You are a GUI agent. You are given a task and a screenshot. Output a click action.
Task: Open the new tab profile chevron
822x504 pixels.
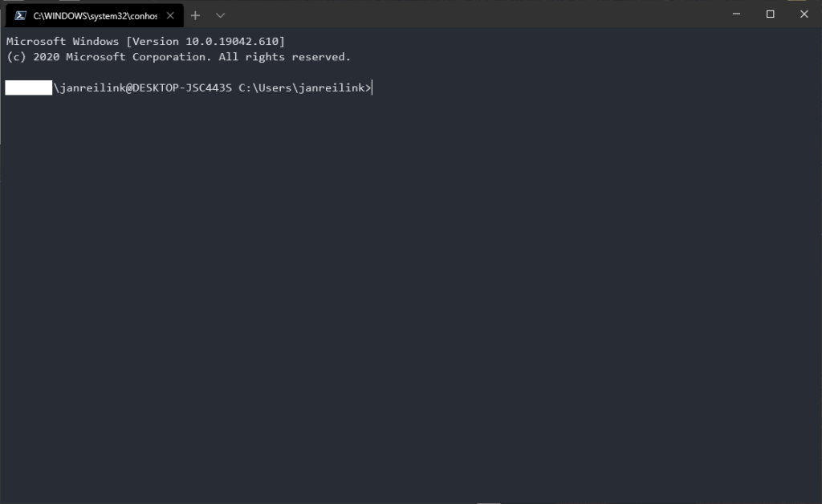pyautogui.click(x=220, y=14)
